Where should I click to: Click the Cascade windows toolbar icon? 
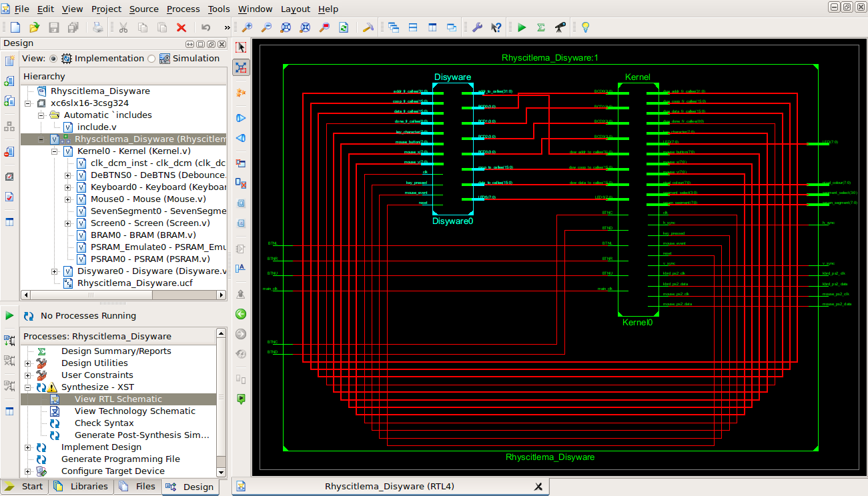394,27
